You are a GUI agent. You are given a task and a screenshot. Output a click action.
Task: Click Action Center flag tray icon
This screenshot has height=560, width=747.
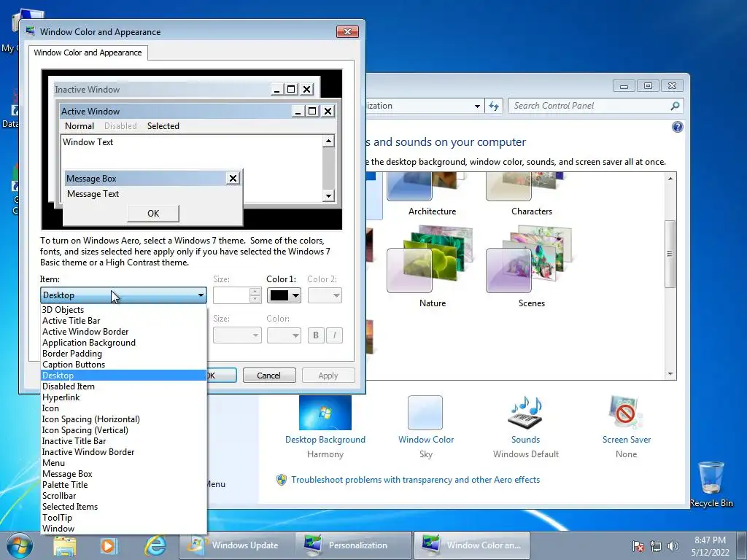tap(638, 546)
